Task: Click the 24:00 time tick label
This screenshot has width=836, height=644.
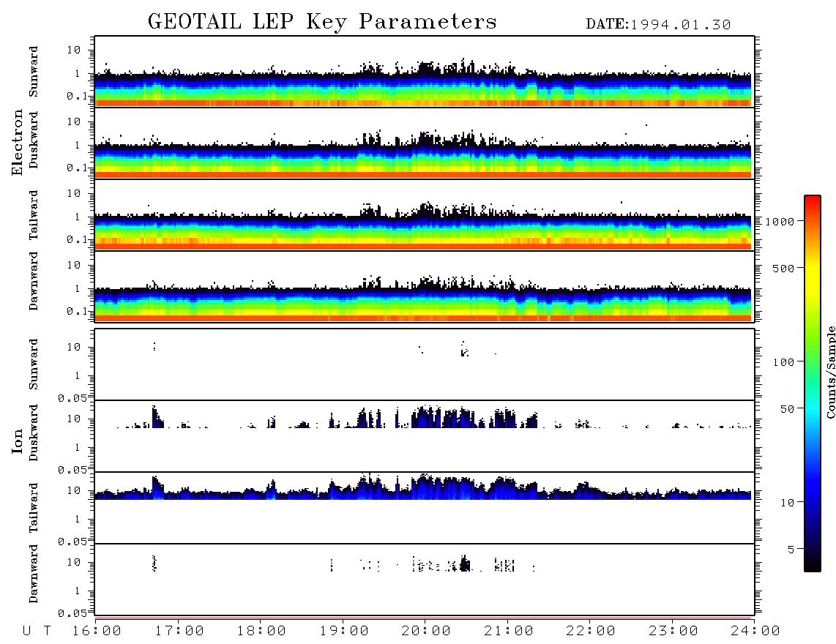Action: point(755,632)
